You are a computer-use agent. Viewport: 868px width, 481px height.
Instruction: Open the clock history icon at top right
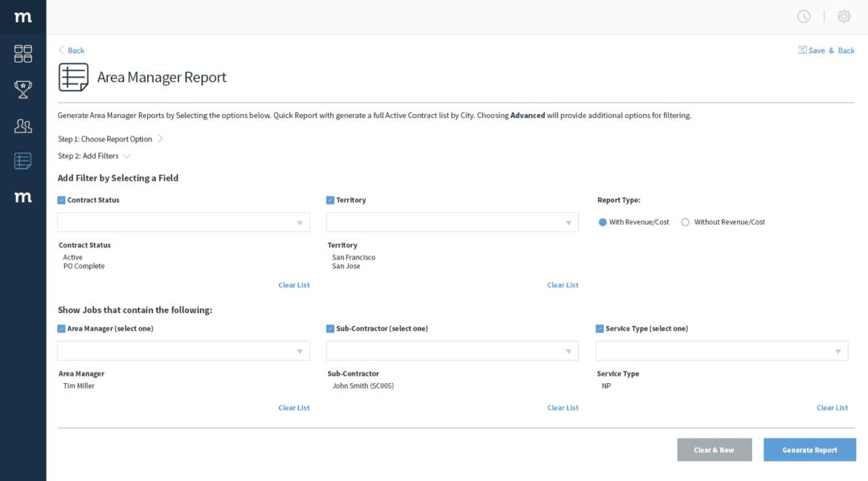[x=804, y=16]
